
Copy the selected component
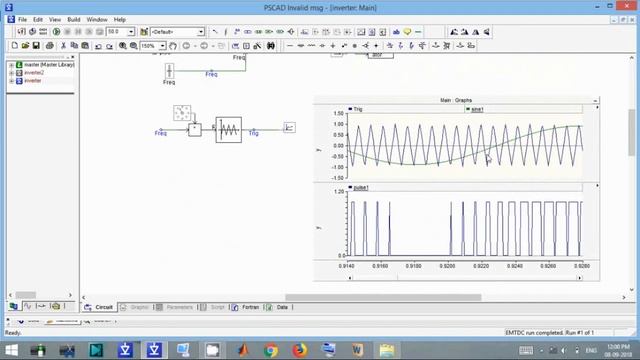74,46
